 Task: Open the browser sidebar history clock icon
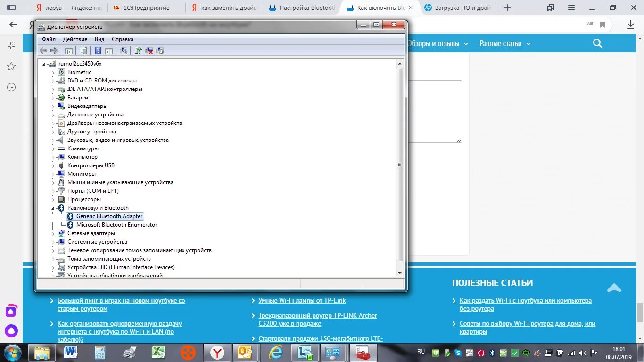coord(11,87)
